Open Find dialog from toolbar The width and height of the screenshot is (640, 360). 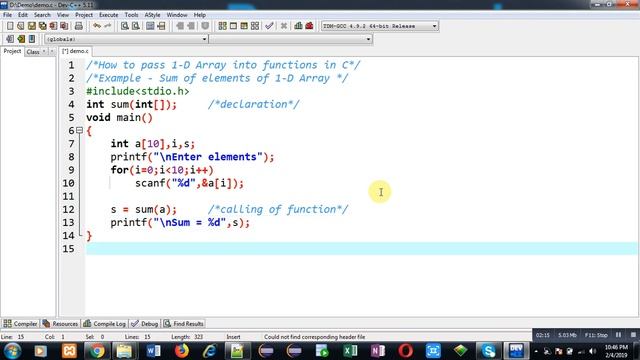click(124, 26)
